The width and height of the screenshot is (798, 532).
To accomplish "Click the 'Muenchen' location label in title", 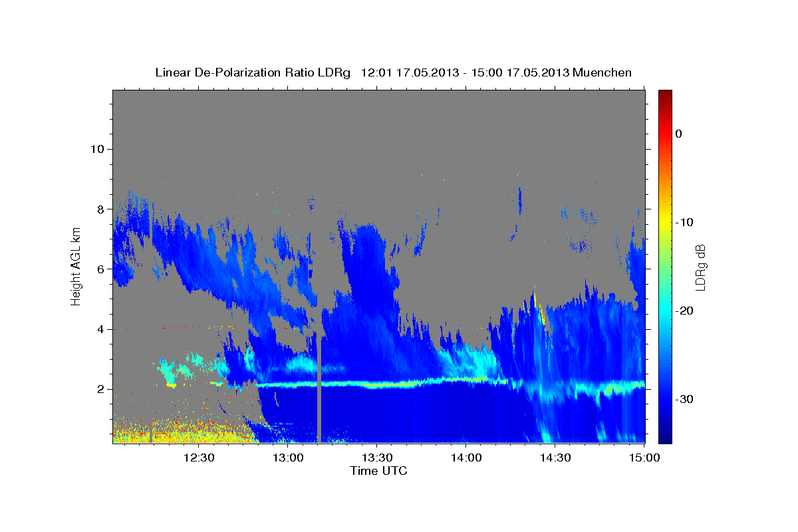I will tap(602, 72).
